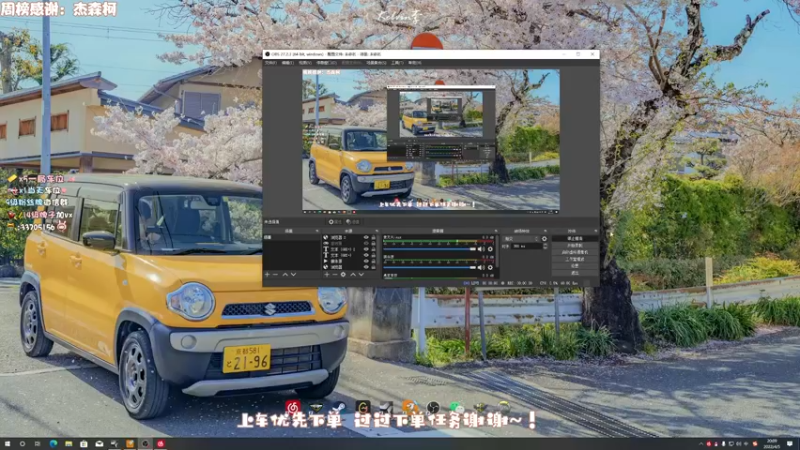Click the 停止推流 button

coord(575,239)
